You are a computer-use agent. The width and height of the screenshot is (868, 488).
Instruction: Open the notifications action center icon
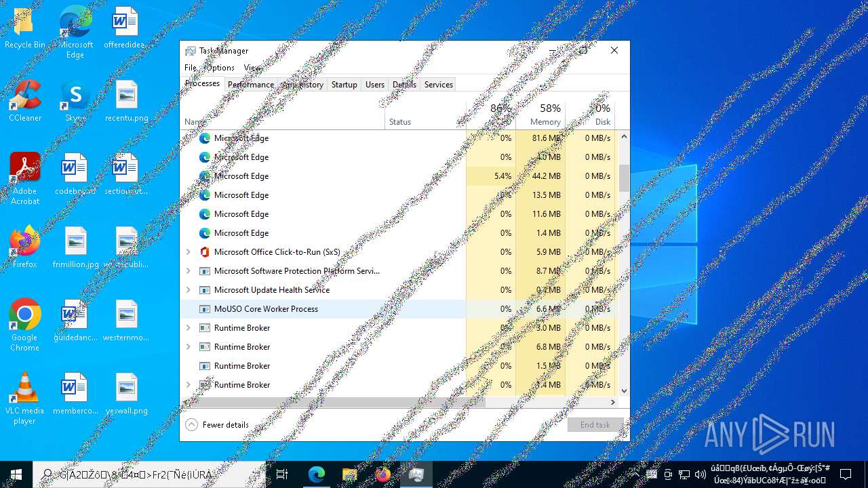click(x=846, y=474)
